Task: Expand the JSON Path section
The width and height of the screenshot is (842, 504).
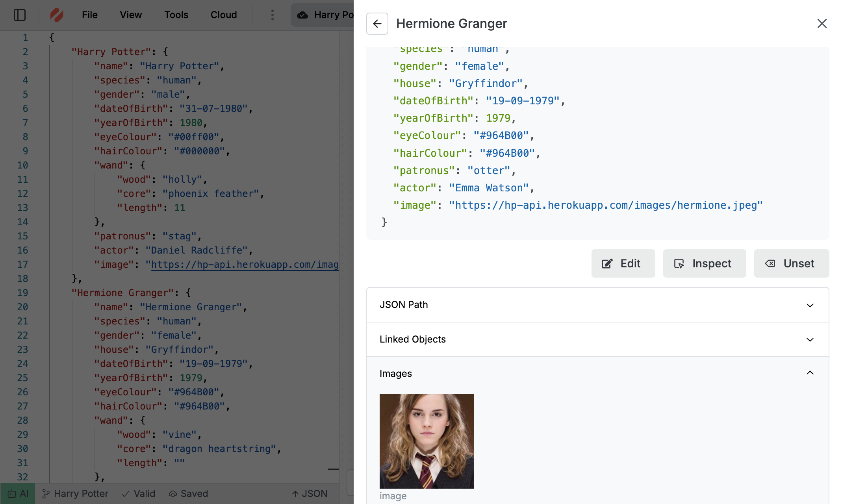Action: tap(597, 305)
